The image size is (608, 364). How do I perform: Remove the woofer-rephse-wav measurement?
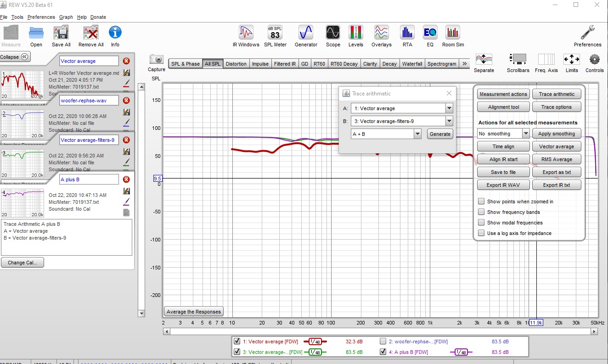pyautogui.click(x=126, y=101)
